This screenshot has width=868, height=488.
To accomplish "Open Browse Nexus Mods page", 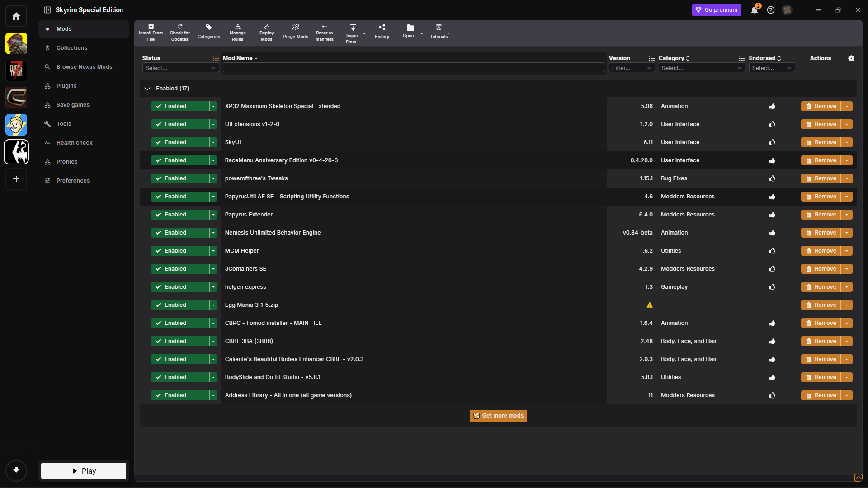I will point(85,67).
